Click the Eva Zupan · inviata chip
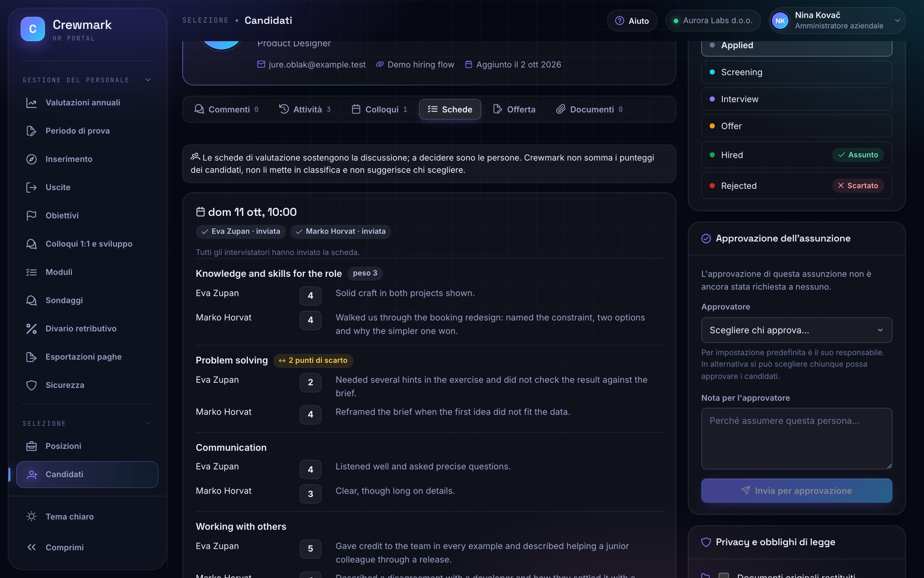924x578 pixels. (x=241, y=232)
